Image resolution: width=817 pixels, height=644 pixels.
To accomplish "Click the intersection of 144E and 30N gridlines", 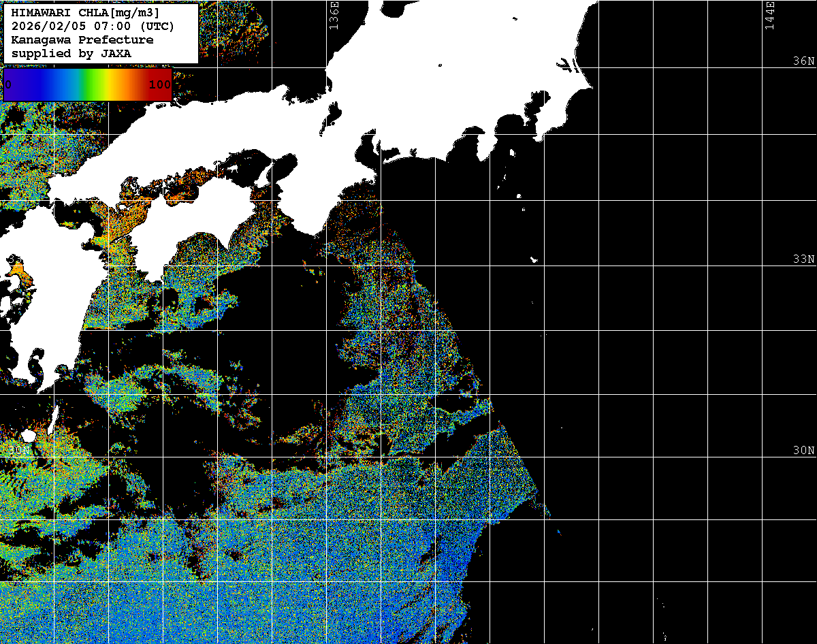I will (x=763, y=457).
